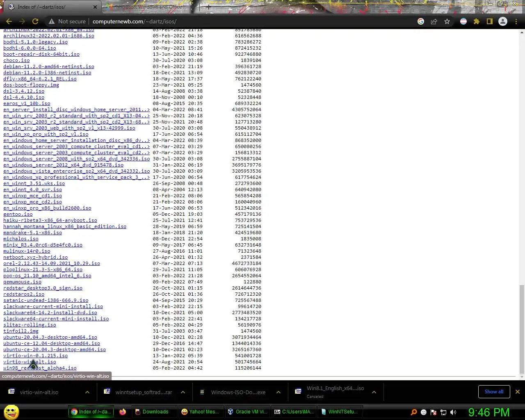Screen dimensions: 525x420
Task: Click debian-11.2.0-amd64-netinst.iso link
Action: coord(49,66)
